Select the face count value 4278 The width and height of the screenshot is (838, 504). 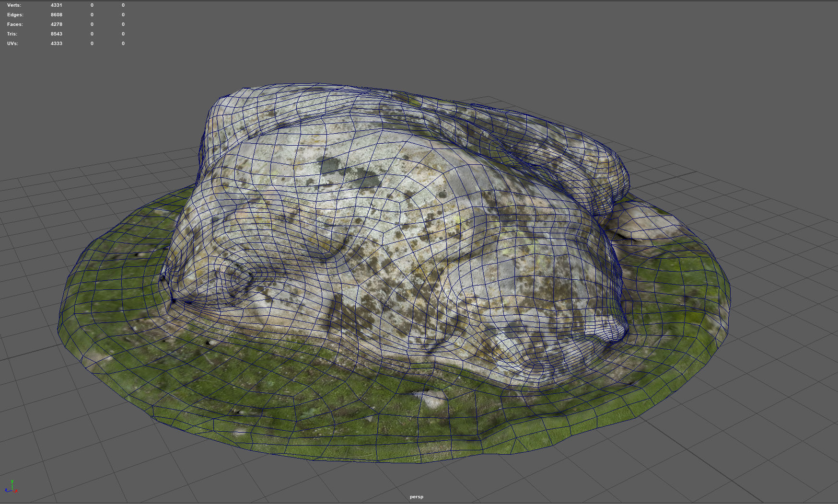point(57,24)
